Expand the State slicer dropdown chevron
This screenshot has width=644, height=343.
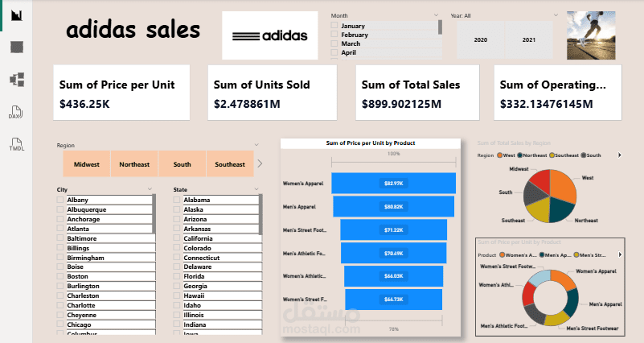256,189
